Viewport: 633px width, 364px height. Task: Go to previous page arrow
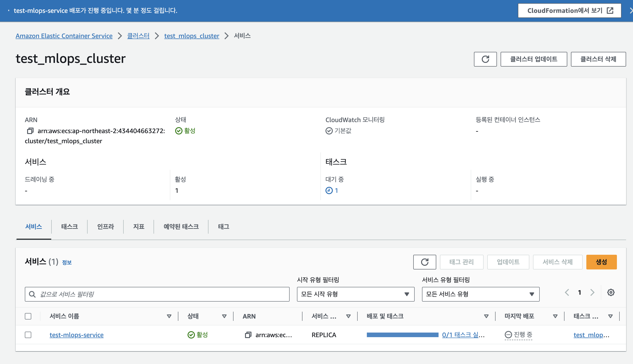point(567,292)
